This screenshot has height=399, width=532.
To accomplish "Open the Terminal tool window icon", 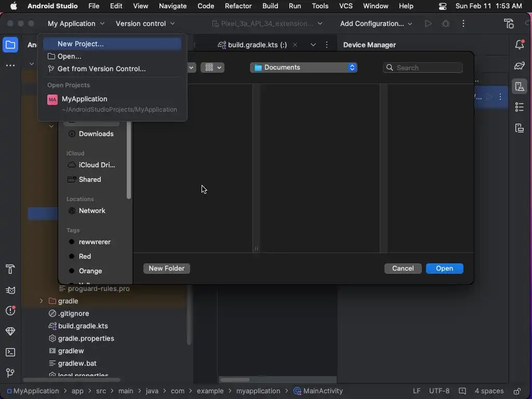I will [10, 352].
